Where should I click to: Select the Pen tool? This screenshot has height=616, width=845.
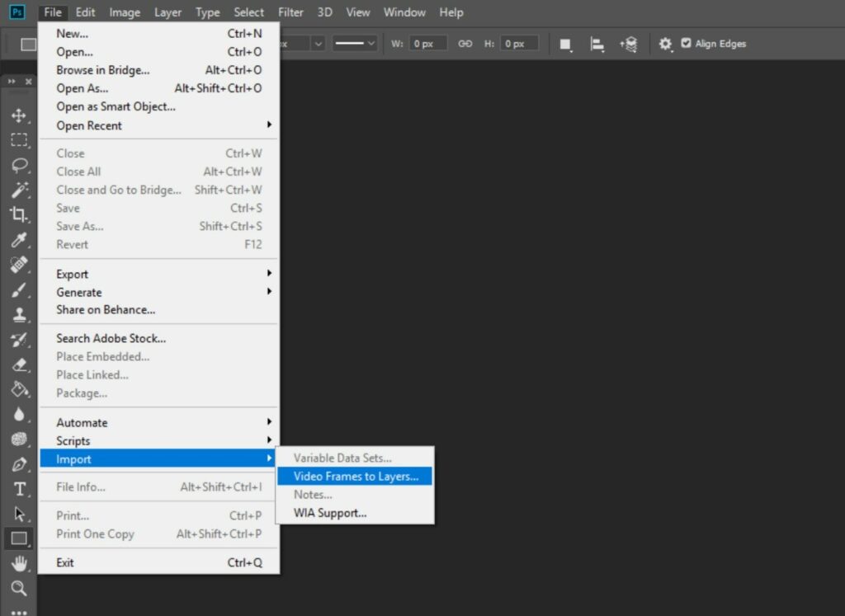tap(19, 464)
